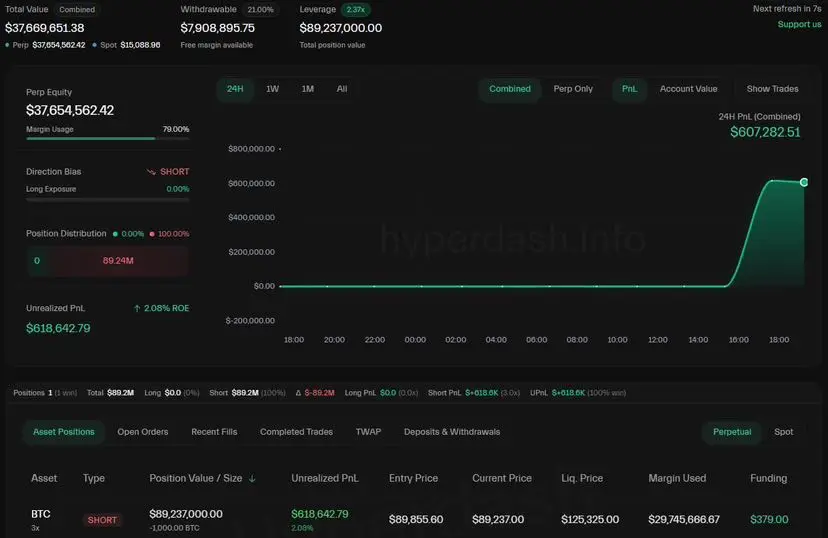Open the TWAP tab

368,432
